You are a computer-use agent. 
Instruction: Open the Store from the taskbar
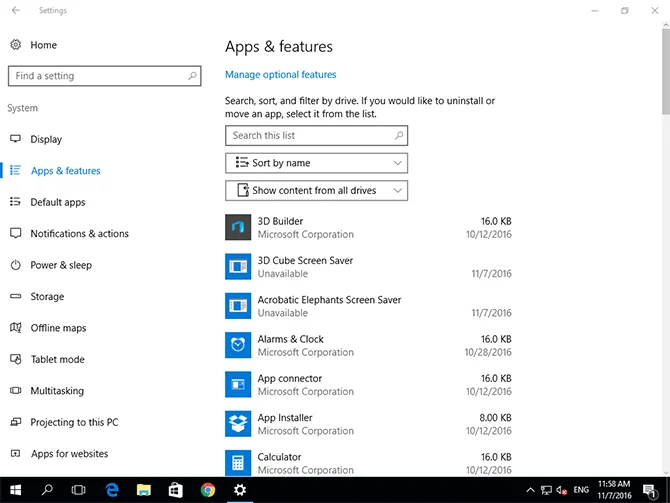pos(176,490)
